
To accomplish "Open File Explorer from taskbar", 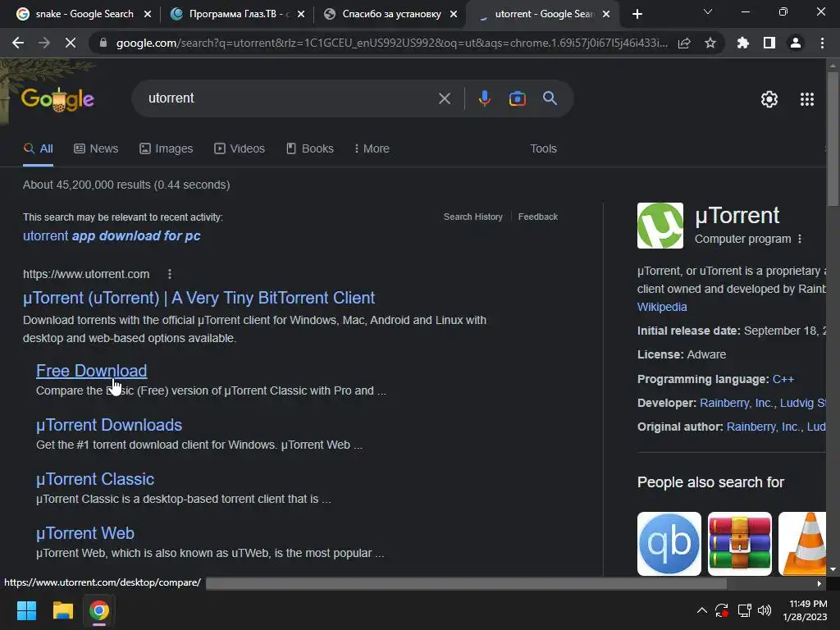I will click(62, 610).
